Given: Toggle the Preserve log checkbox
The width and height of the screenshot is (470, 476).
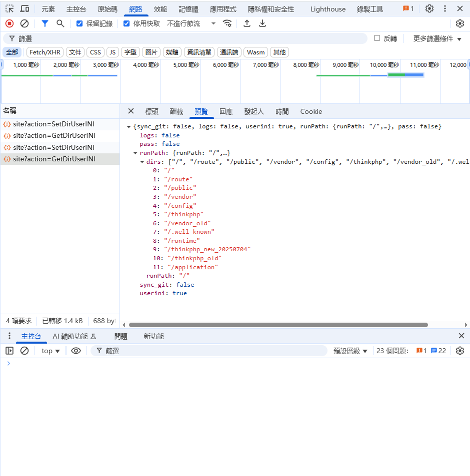Looking at the screenshot, I should click(79, 23).
